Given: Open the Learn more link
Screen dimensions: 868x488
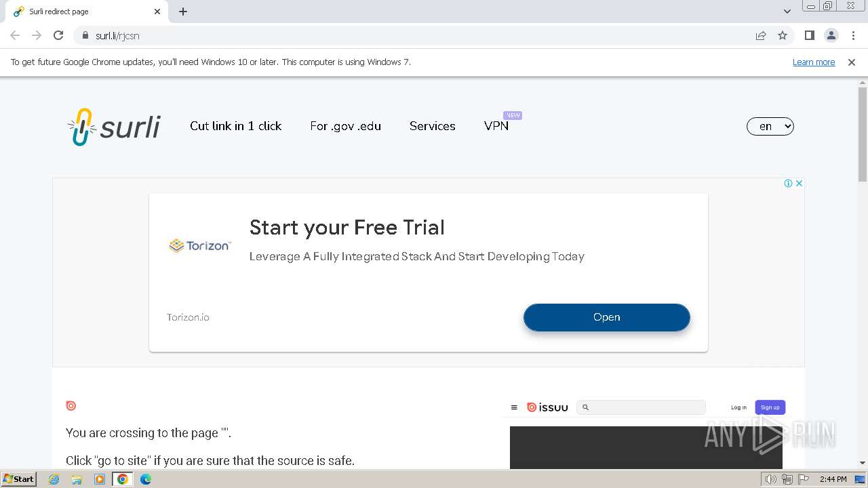Looking at the screenshot, I should coord(814,62).
